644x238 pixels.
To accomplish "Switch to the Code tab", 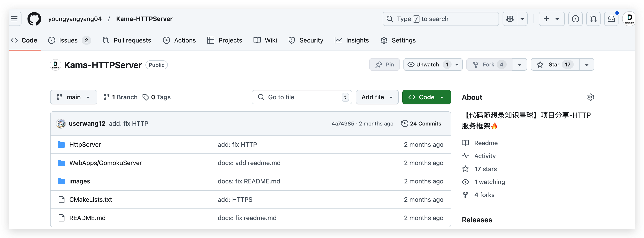I will point(24,40).
